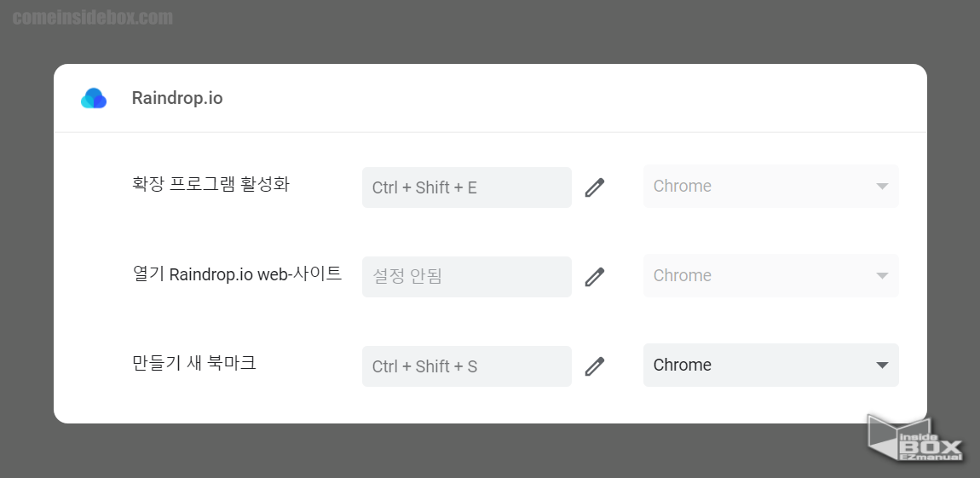Click the dark arrow on 만들기 새 북마크 dropdown
Screen dimensions: 980x478
882,366
